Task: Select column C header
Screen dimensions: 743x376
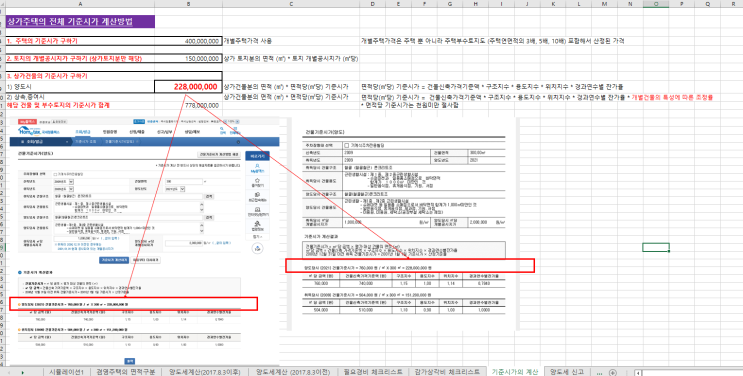Action: 291,4
